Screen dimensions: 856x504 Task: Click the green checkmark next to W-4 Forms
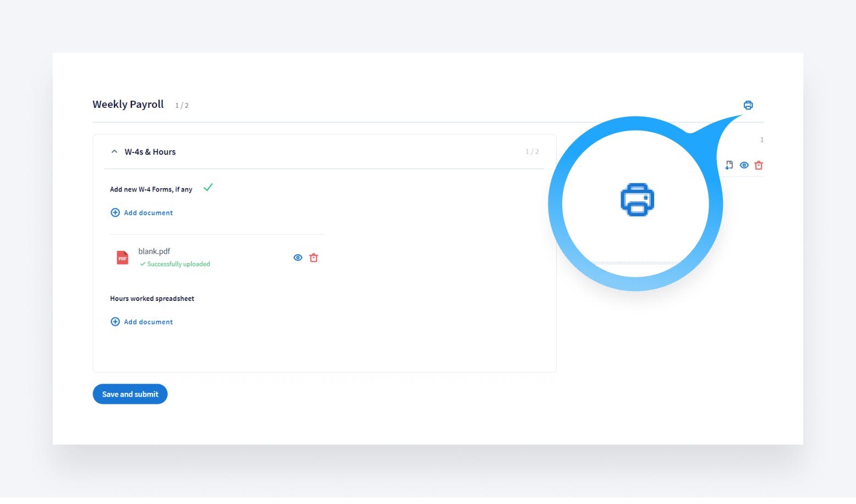(x=208, y=188)
